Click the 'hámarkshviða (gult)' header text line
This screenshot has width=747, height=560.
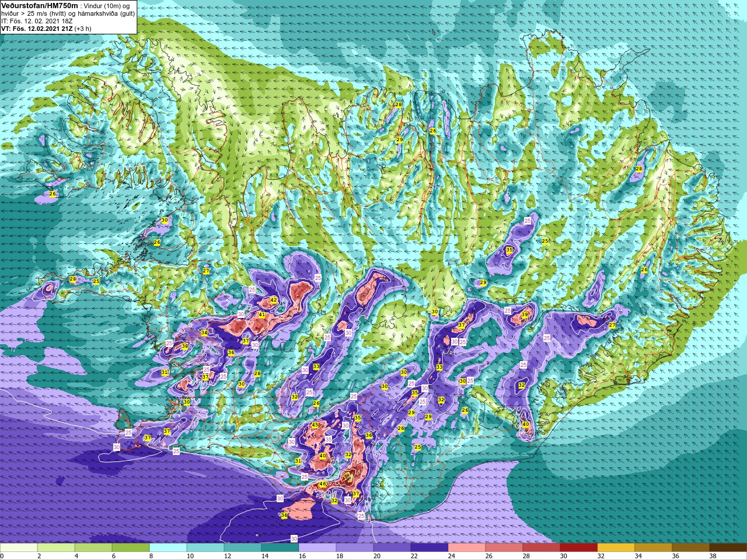[x=106, y=13]
